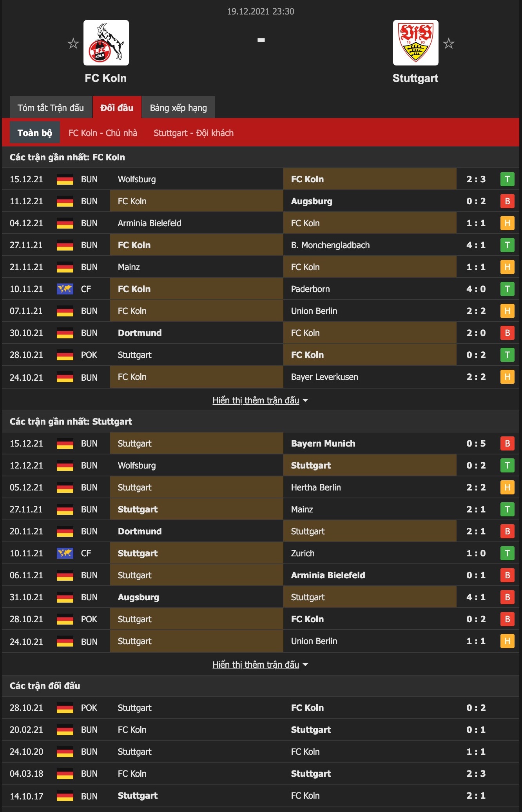The image size is (522, 812).
Task: Favorite FC Koln with the star icon
Action: click(73, 43)
